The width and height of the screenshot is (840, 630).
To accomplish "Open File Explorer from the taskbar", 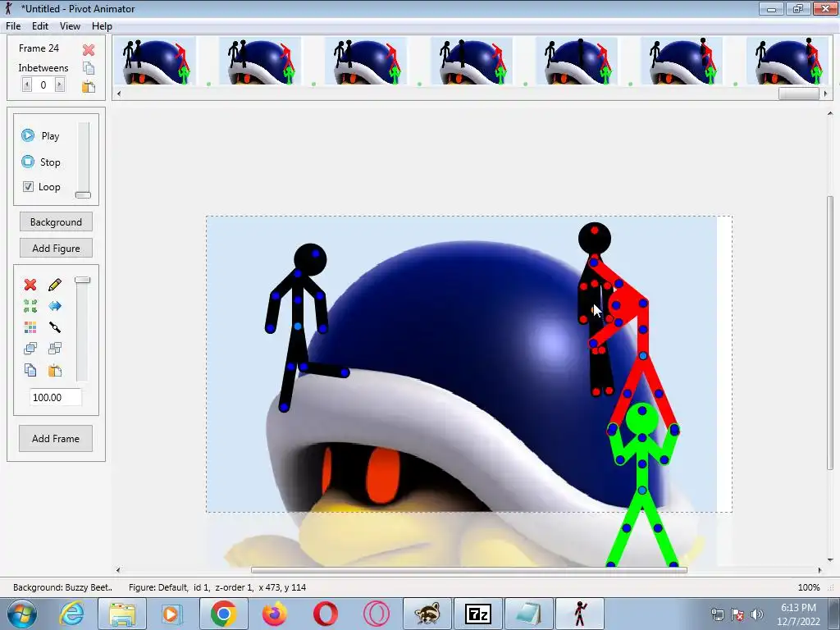I will pyautogui.click(x=122, y=614).
